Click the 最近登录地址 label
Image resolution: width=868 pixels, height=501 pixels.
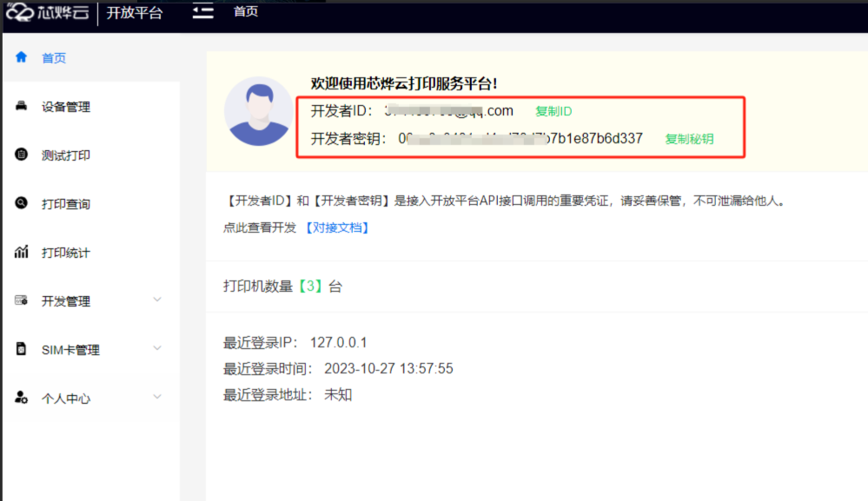(268, 395)
